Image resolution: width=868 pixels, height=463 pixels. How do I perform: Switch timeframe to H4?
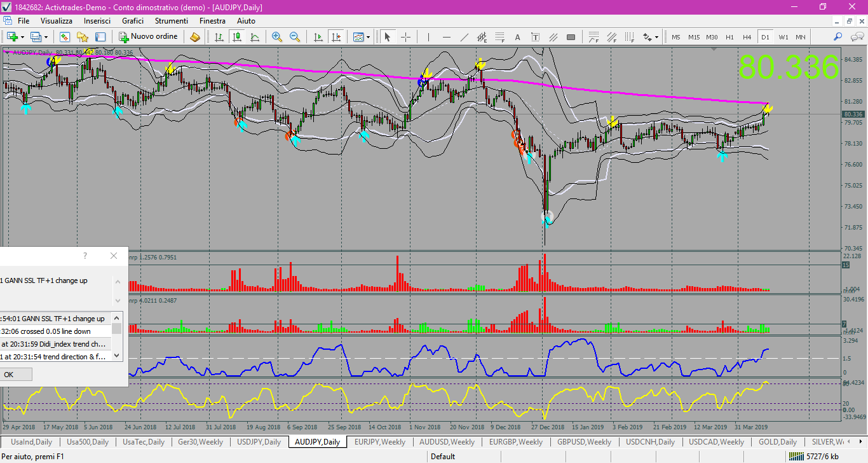(x=747, y=37)
